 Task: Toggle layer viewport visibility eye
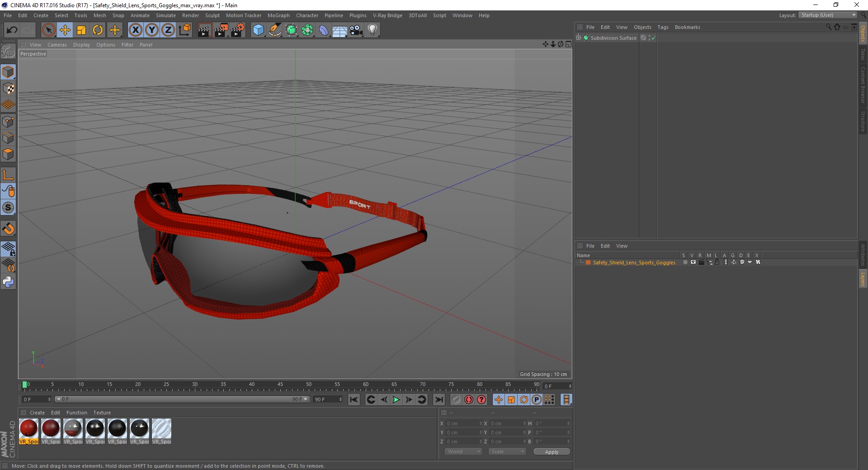pos(693,262)
